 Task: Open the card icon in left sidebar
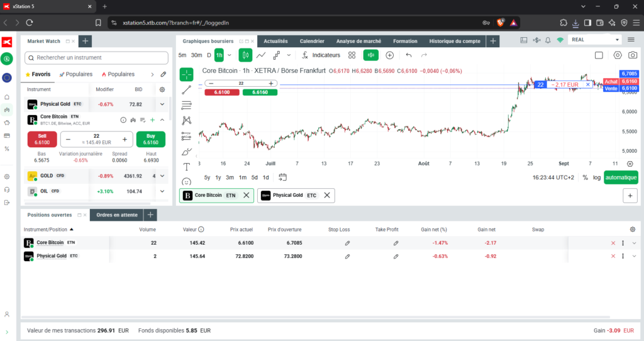coord(6,135)
